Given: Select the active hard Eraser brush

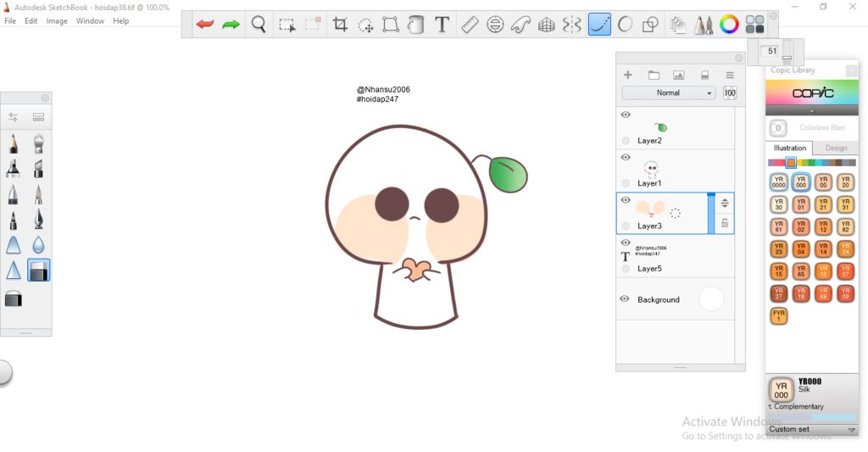Looking at the screenshot, I should pos(38,271).
